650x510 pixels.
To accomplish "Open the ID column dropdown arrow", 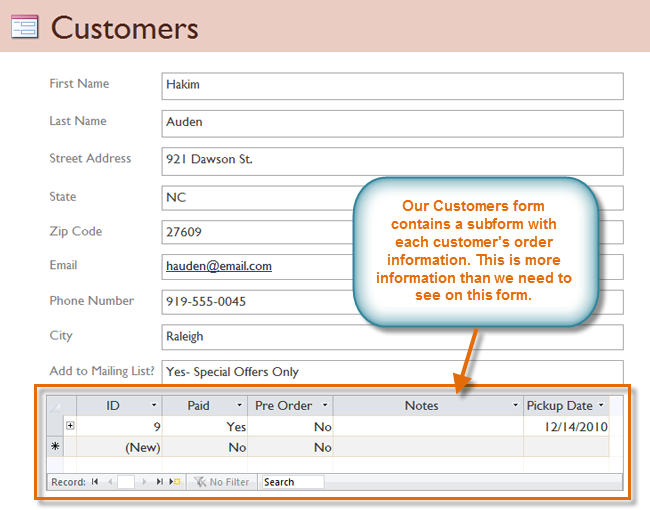I will point(154,405).
